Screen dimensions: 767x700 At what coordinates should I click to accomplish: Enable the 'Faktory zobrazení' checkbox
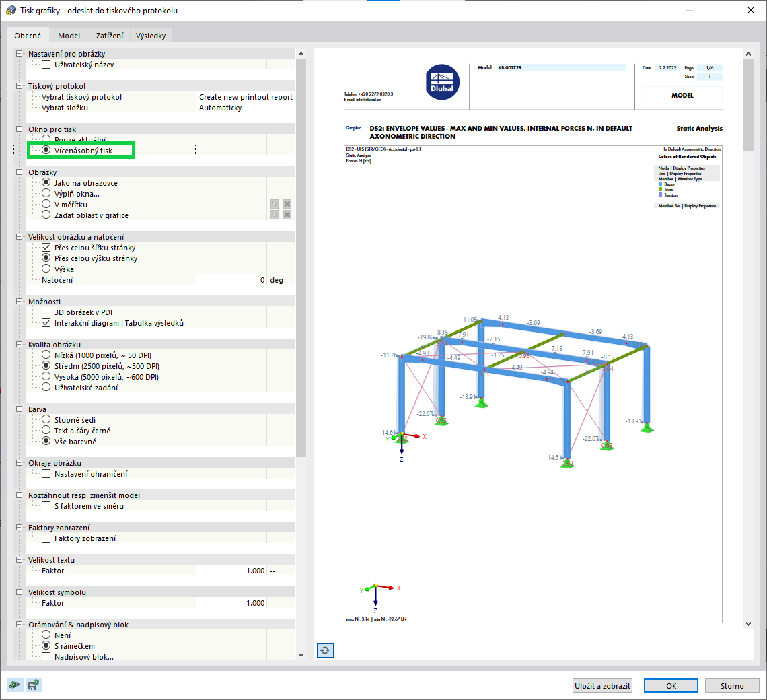click(46, 538)
